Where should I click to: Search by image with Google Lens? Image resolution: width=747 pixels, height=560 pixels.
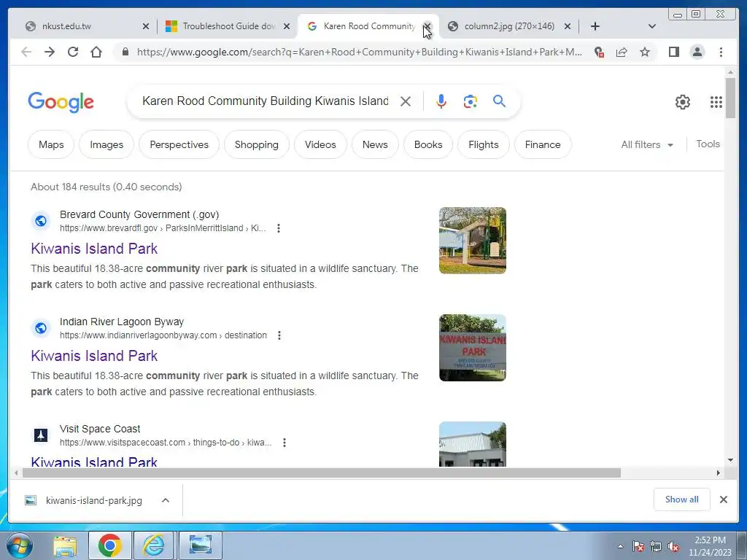471,101
